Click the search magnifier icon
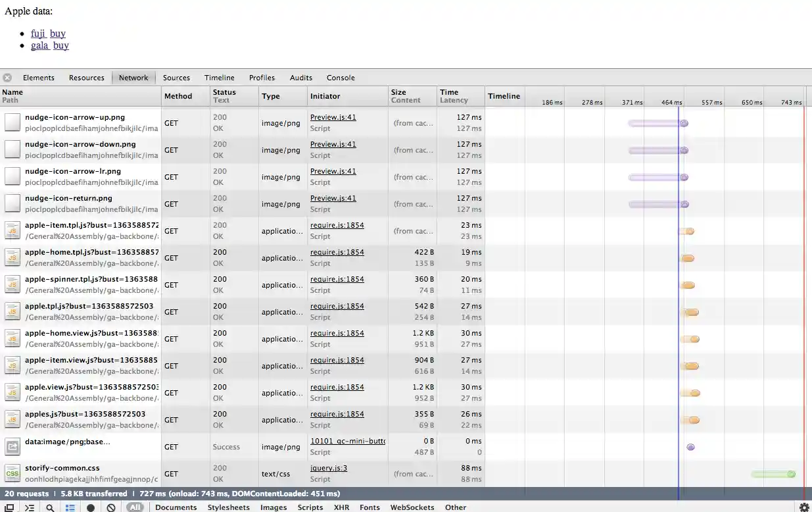The width and height of the screenshot is (812, 512). click(x=50, y=507)
